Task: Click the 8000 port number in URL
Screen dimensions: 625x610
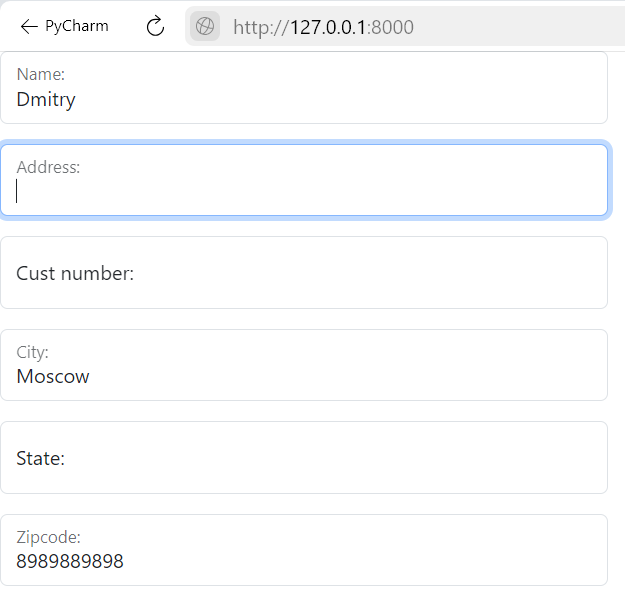Action: (x=392, y=27)
